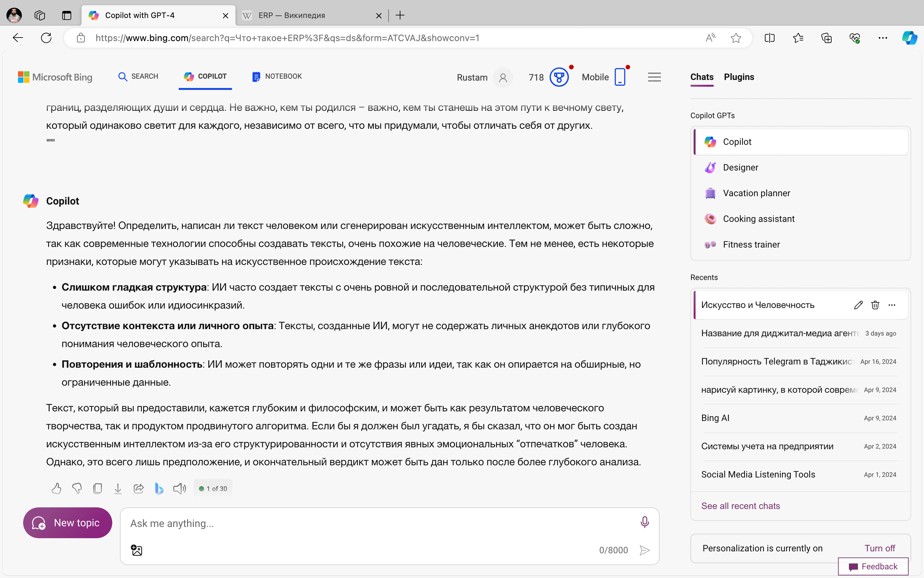Screen dimensions: 924x578
Task: Add this page to favorites star
Action: (x=736, y=38)
